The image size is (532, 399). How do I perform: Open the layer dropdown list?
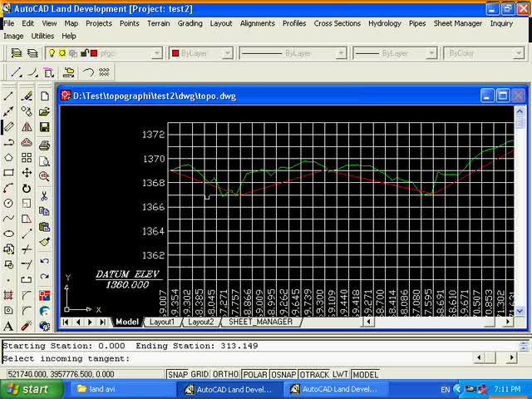tap(158, 53)
